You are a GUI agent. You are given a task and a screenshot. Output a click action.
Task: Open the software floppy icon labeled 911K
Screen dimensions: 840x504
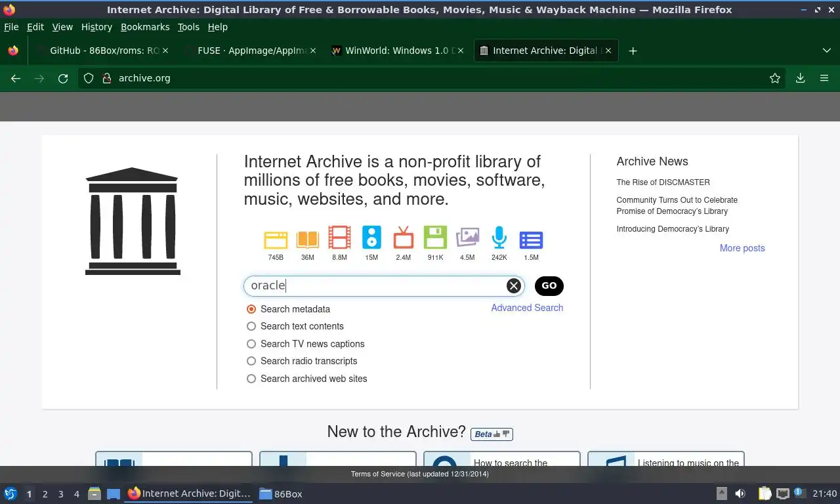tap(435, 238)
